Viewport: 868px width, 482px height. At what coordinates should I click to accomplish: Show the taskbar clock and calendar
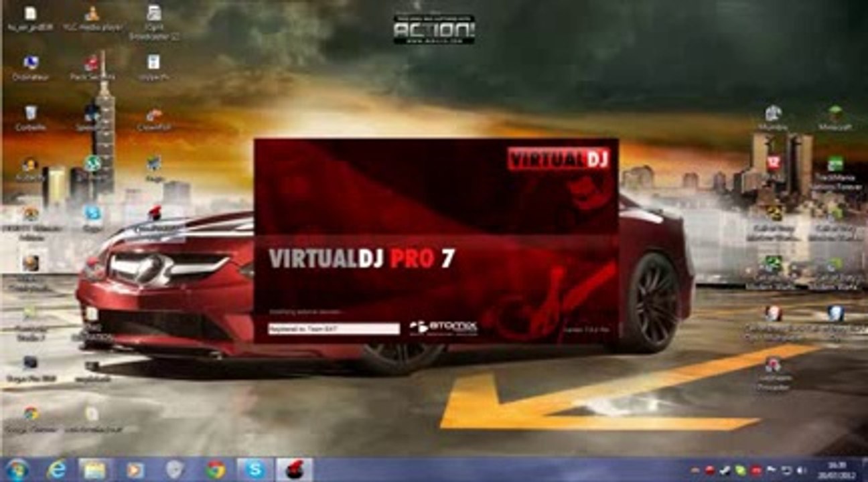point(837,469)
